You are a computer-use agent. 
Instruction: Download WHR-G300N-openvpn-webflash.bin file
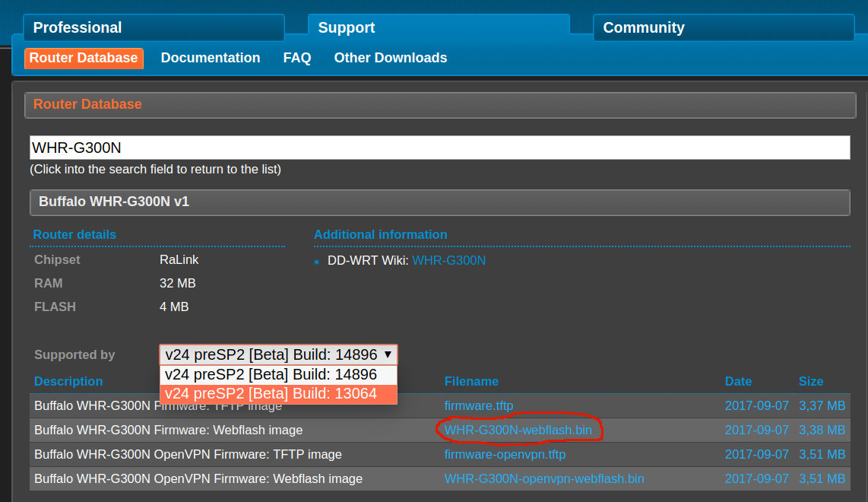(x=544, y=478)
